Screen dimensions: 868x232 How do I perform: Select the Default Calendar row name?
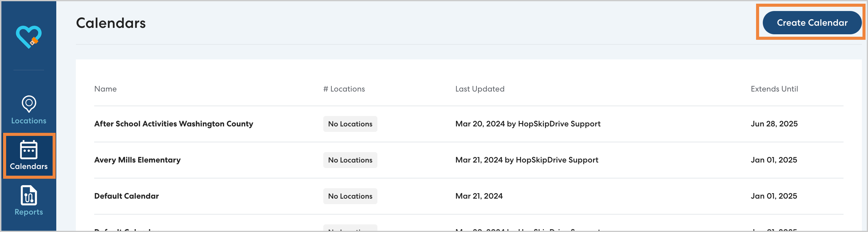(126, 196)
